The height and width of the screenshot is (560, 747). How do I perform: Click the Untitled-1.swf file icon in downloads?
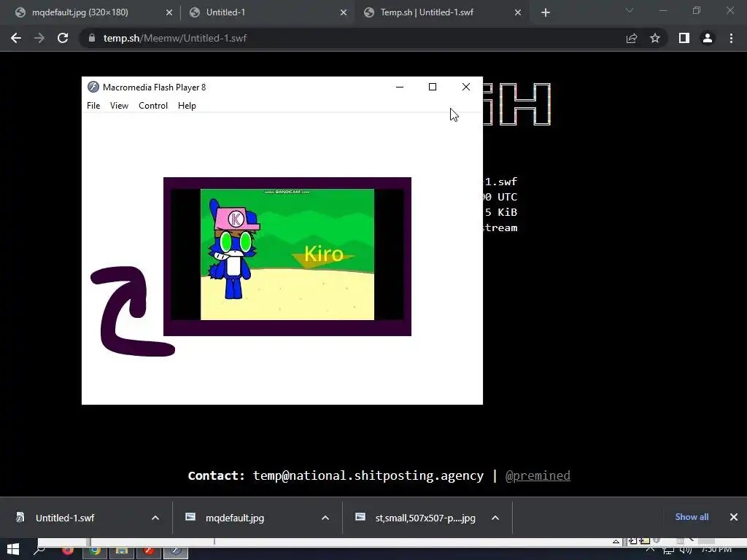(x=20, y=517)
